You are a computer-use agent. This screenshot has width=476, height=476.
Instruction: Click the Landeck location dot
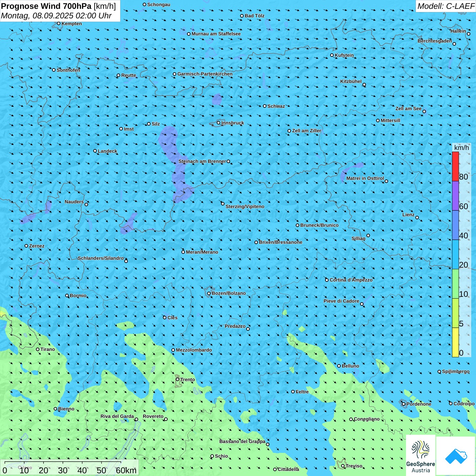click(95, 151)
